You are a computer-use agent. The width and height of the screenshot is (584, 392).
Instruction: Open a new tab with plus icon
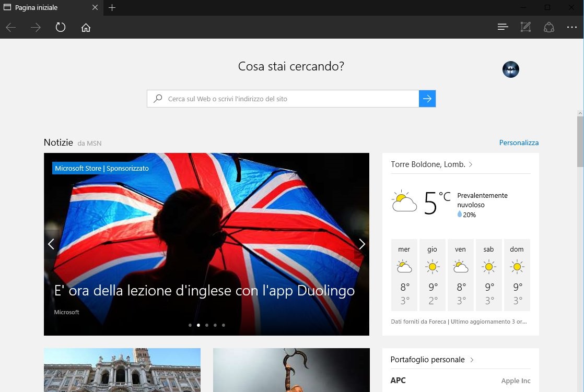coord(112,7)
